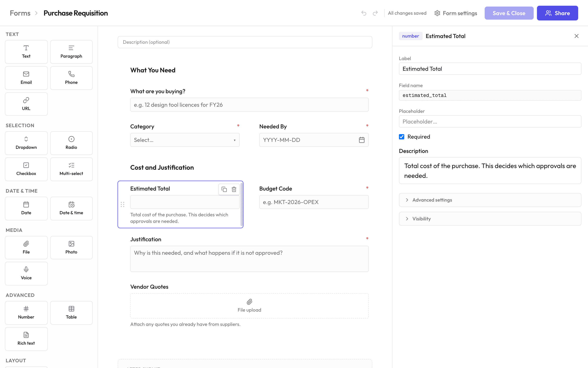Add a Radio field element
This screenshot has height=368, width=588.
(x=71, y=143)
